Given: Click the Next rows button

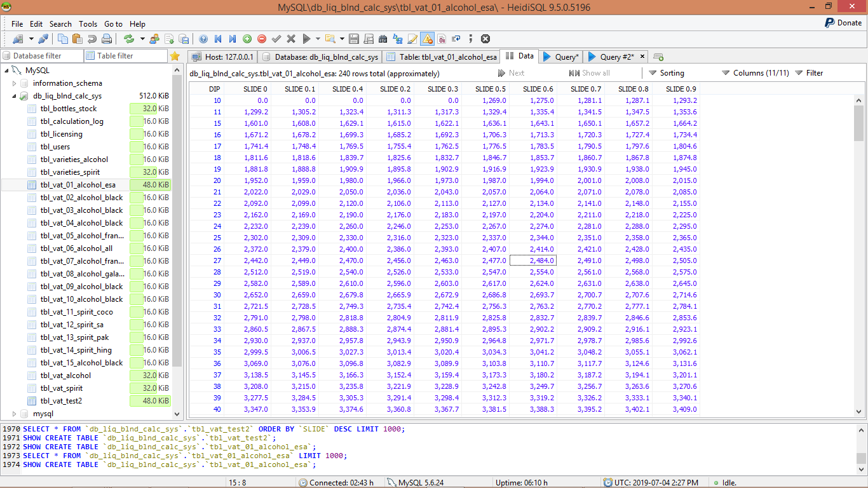Looking at the screenshot, I should [512, 73].
